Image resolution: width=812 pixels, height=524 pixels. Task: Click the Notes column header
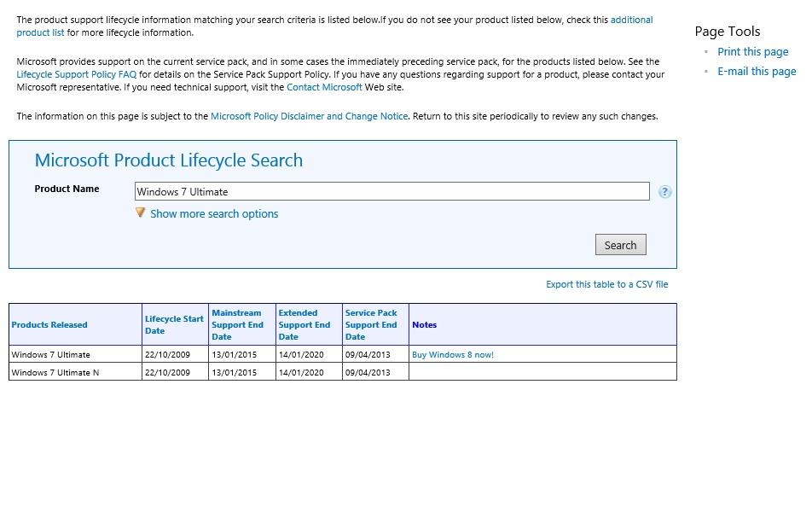click(424, 324)
